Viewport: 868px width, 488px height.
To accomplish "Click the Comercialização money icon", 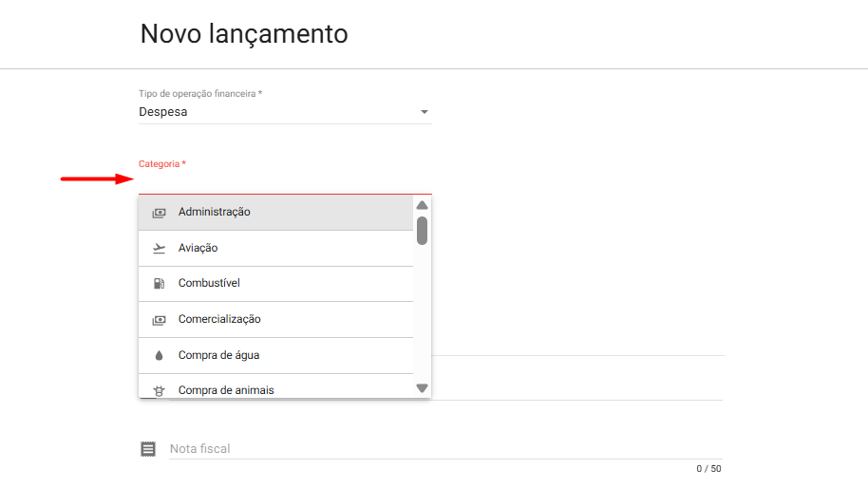I will coord(159,320).
